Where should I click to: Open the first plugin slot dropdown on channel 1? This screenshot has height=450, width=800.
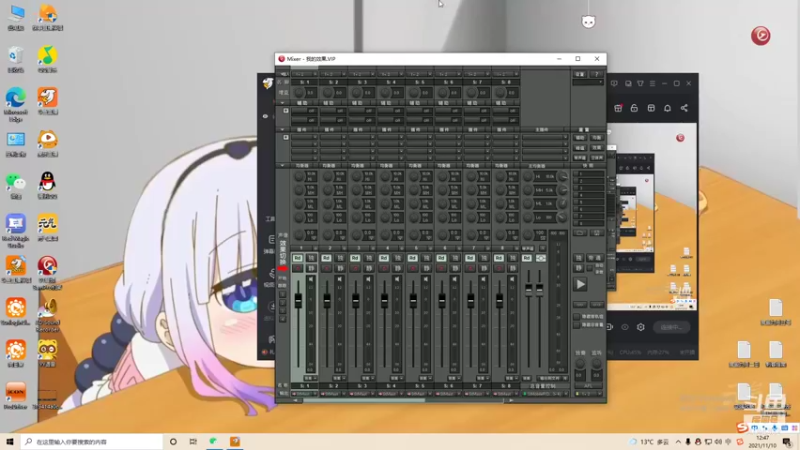pos(304,137)
